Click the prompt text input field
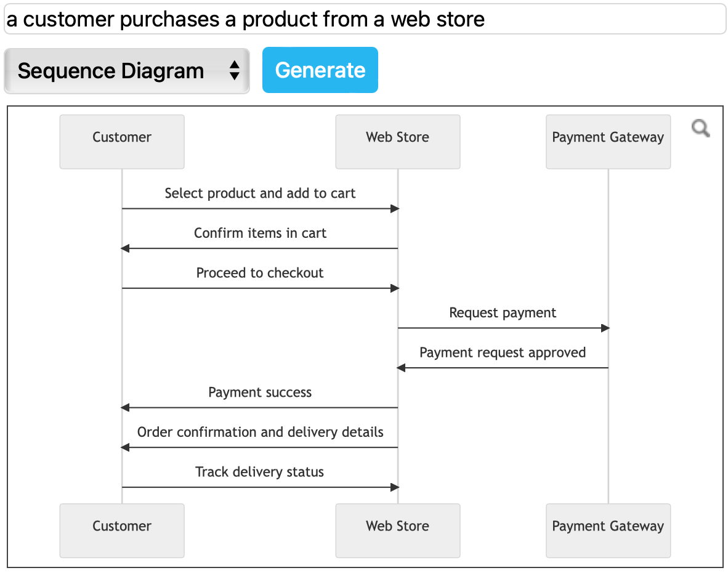The width and height of the screenshot is (728, 573). pyautogui.click(x=363, y=19)
